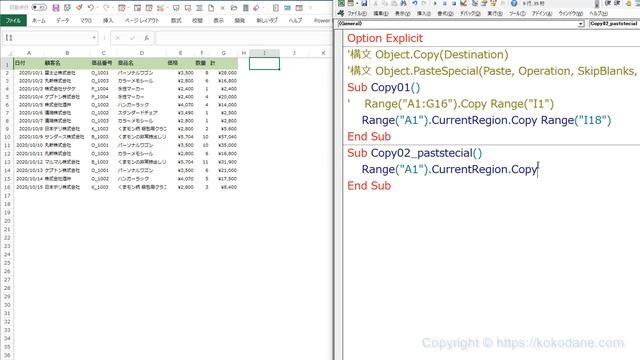The width and height of the screenshot is (640, 360).
Task: Select column D header
Action: click(142, 53)
